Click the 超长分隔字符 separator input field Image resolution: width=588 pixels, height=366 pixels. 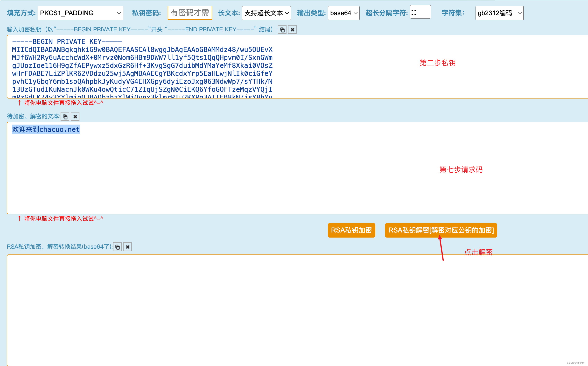[420, 12]
